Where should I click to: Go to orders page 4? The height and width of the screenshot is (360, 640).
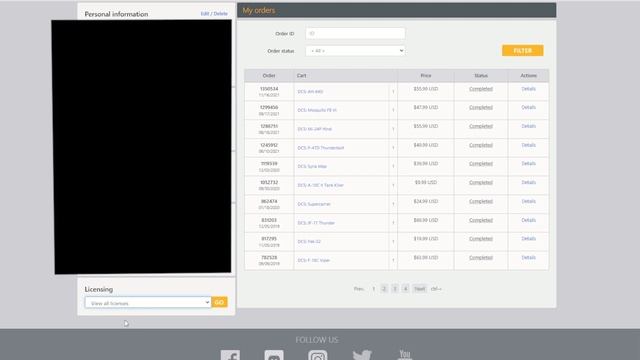[405, 289]
